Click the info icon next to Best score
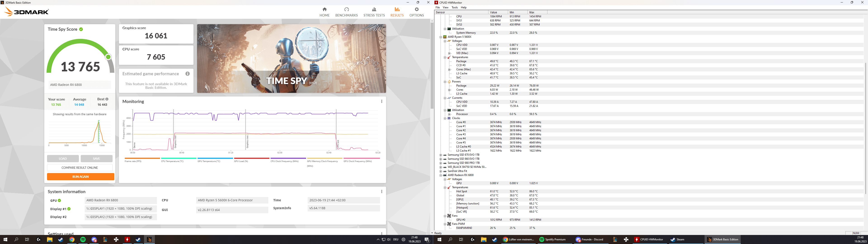Screen dimensions: 868x244 [x=107, y=99]
